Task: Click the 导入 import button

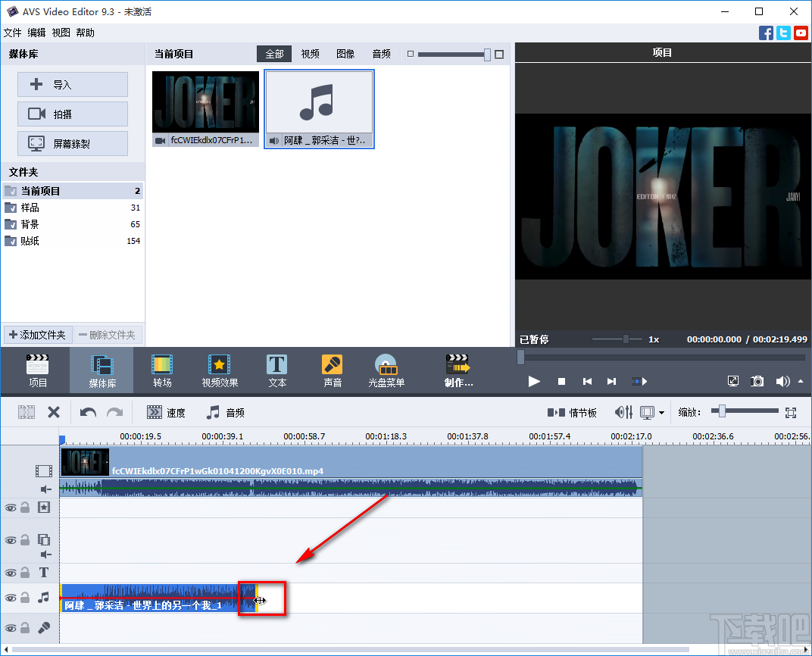Action: point(72,84)
